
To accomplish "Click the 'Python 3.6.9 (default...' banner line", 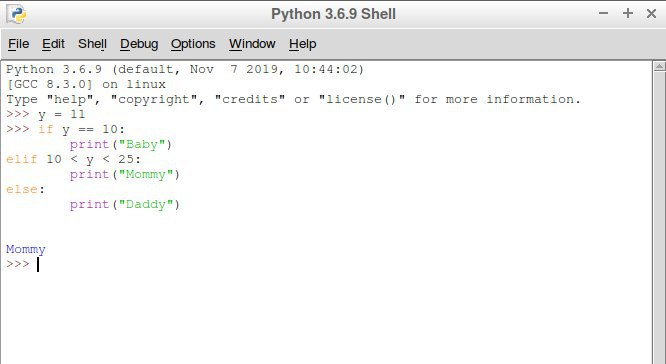I will click(x=185, y=69).
